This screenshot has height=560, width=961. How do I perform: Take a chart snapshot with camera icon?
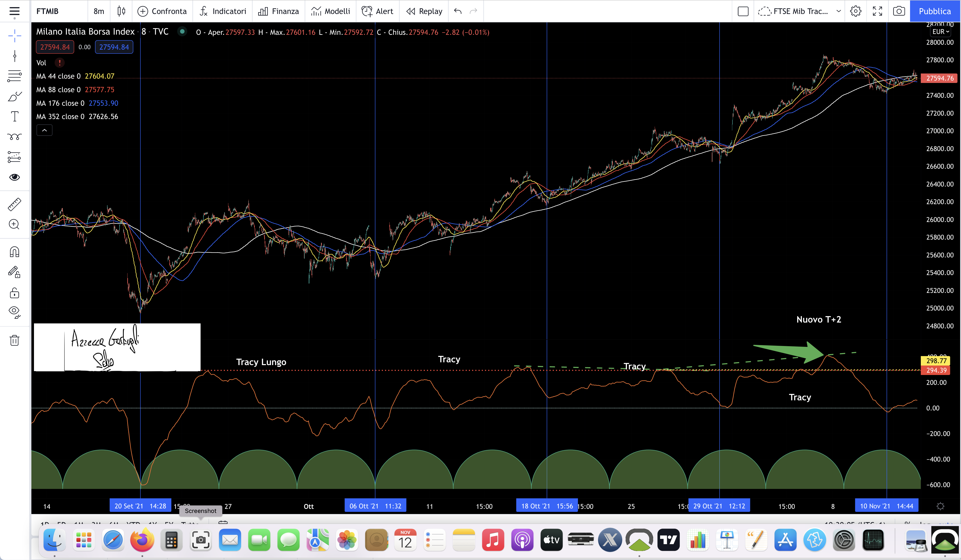pos(899,11)
